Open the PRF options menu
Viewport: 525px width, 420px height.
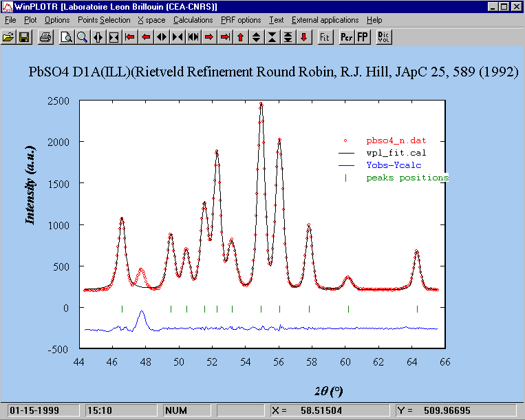pyautogui.click(x=241, y=20)
